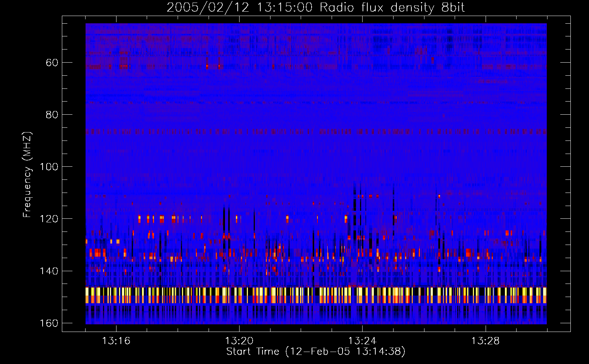This screenshot has height=364, width=589.
Task: Click the 13:20 time tick label
Action: pyautogui.click(x=239, y=341)
